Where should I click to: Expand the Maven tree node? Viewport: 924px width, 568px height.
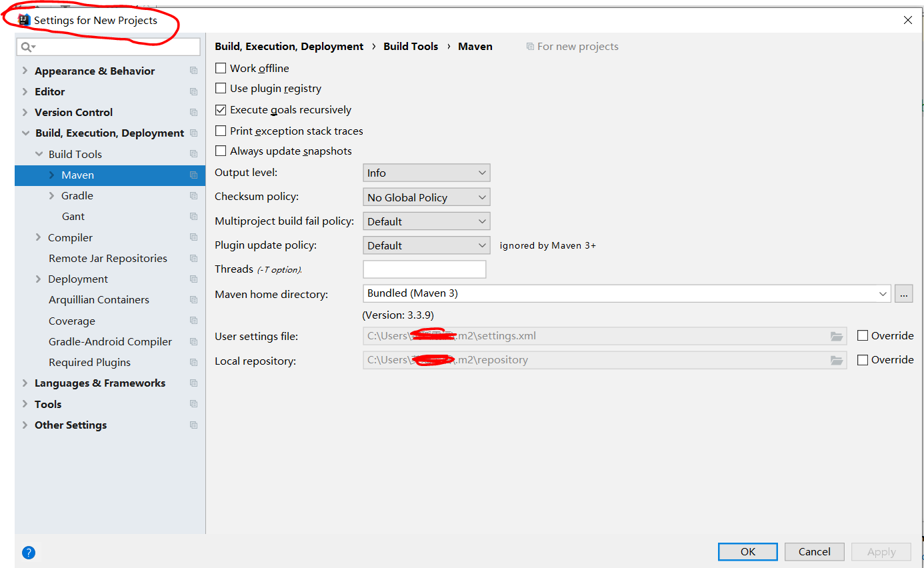click(51, 175)
